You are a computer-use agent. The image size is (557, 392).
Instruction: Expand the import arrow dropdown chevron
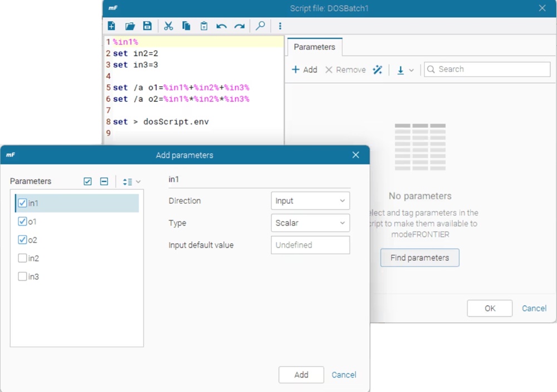point(412,70)
